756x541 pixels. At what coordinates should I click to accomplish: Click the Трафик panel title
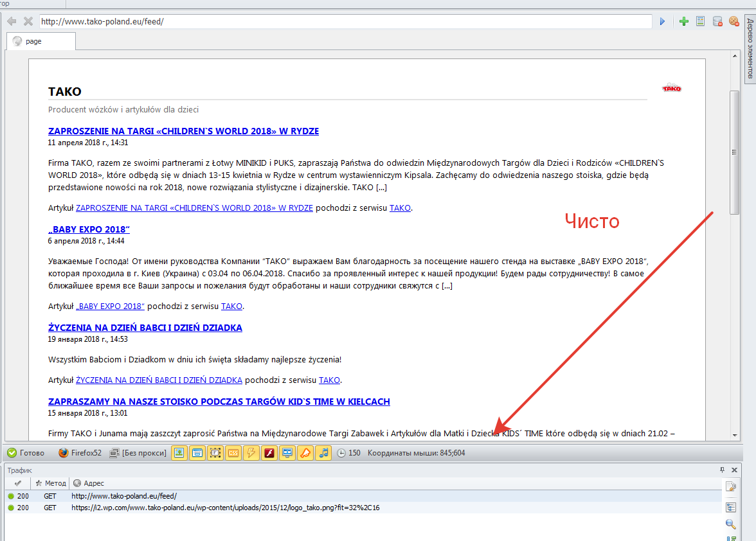pos(20,470)
